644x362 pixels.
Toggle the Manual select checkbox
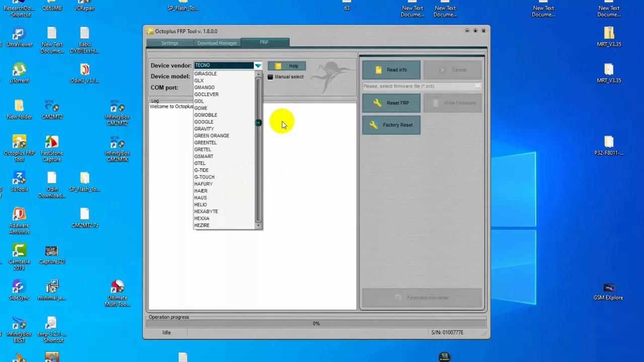[x=270, y=77]
